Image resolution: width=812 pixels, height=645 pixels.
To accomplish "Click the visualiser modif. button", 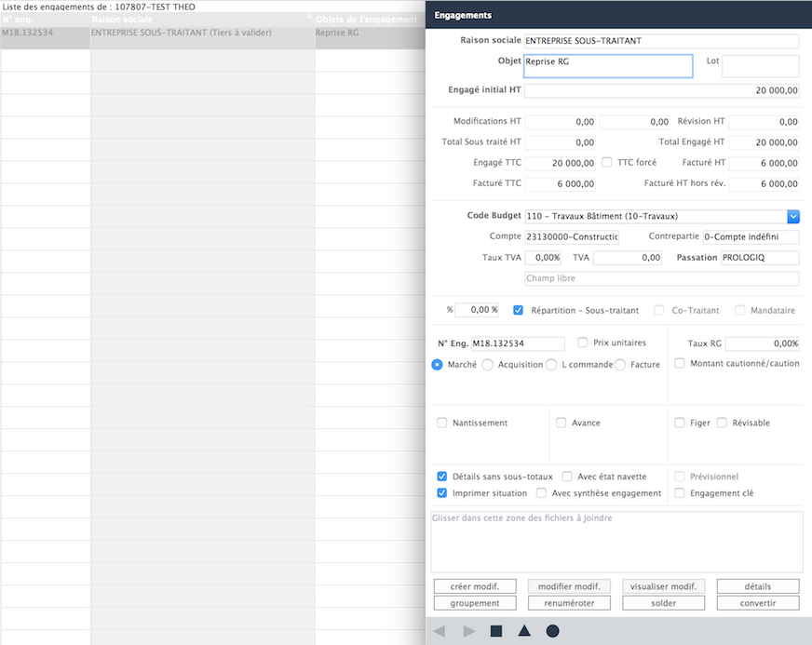I will pyautogui.click(x=663, y=586).
